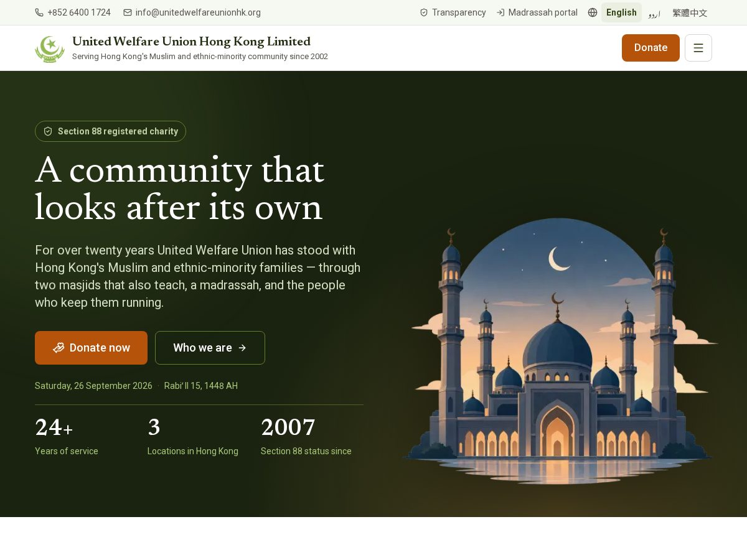
Task: Click United Welfare Union Hong Kong Limited title
Action: point(191,42)
